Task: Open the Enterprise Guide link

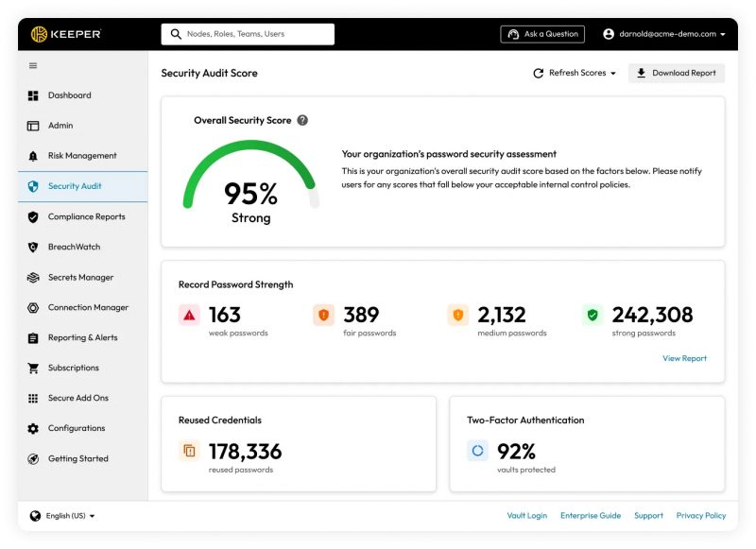Action: [x=591, y=516]
